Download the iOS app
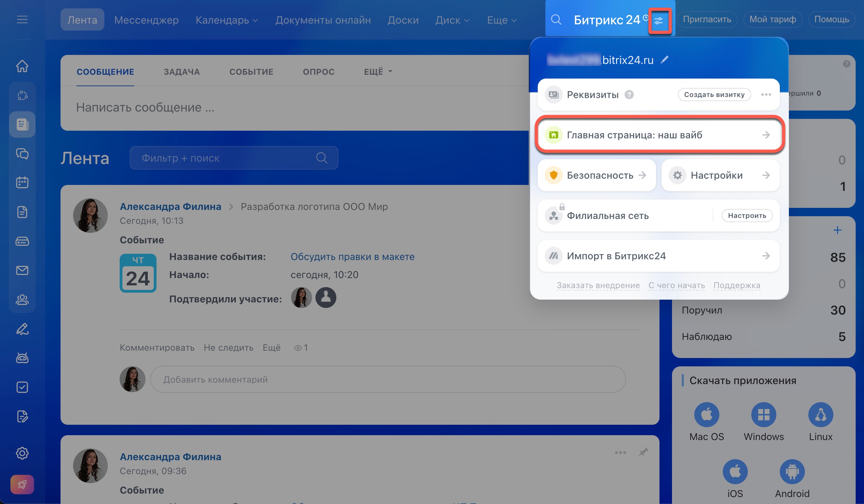 click(735, 472)
